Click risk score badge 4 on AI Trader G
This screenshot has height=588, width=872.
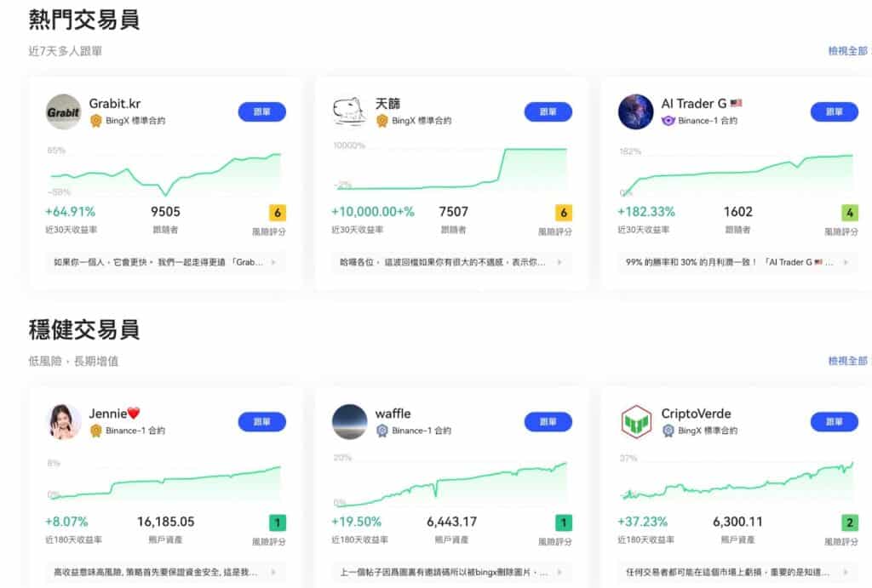[x=849, y=213]
